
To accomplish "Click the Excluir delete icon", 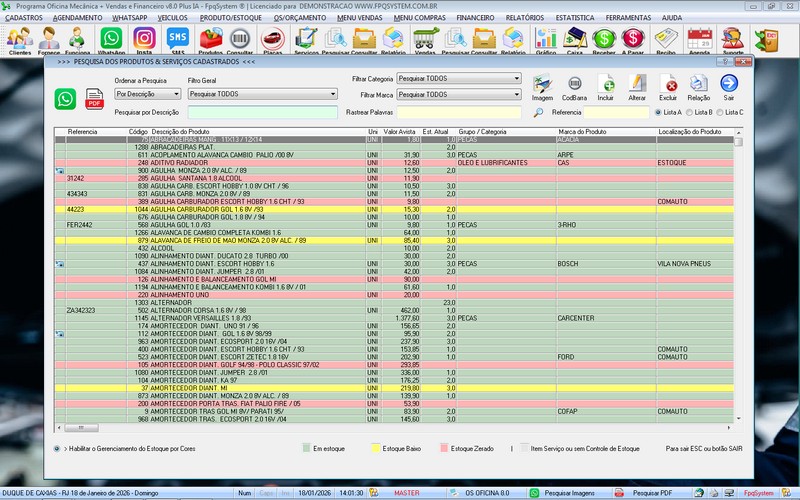I will [x=668, y=84].
